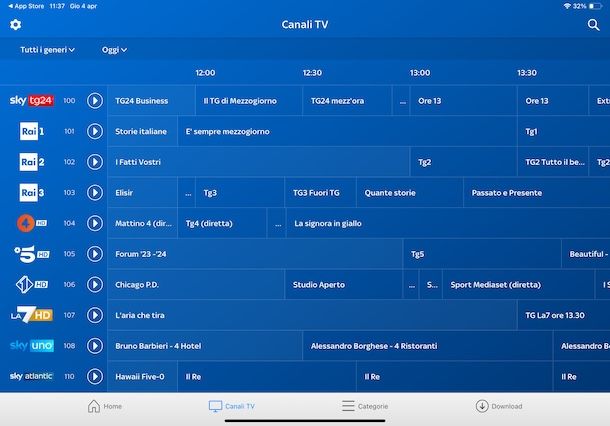
Task: Select Passato e Presente programme
Action: click(x=537, y=193)
